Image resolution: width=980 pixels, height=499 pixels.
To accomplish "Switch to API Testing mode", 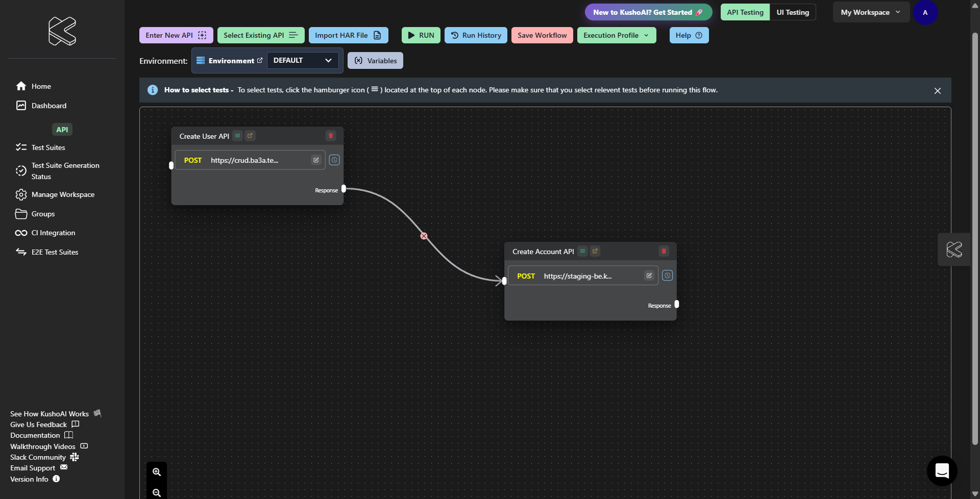I will coord(745,12).
